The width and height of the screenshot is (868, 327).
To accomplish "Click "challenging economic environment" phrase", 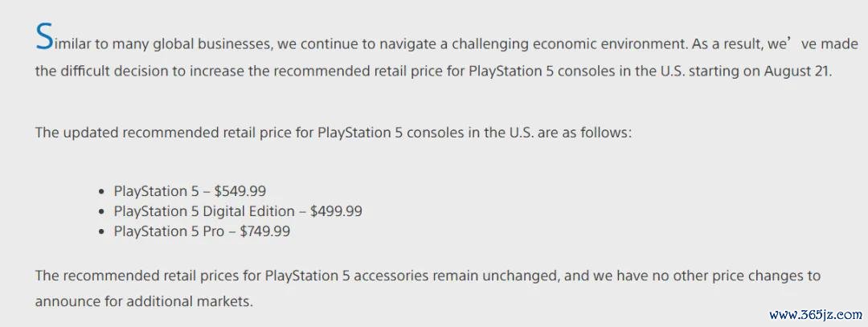I will (x=550, y=41).
